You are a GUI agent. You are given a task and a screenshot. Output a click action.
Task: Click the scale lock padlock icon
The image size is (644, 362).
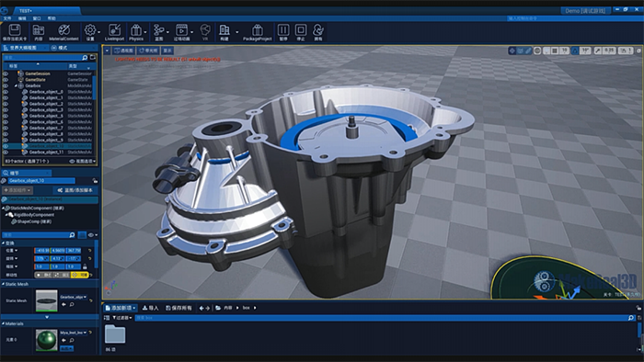[85, 266]
